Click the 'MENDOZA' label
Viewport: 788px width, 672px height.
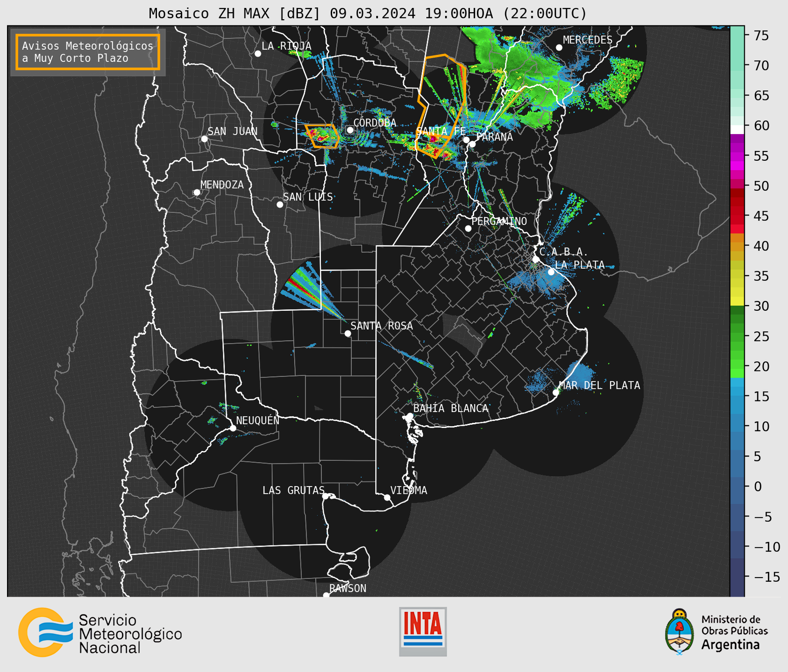222,185
